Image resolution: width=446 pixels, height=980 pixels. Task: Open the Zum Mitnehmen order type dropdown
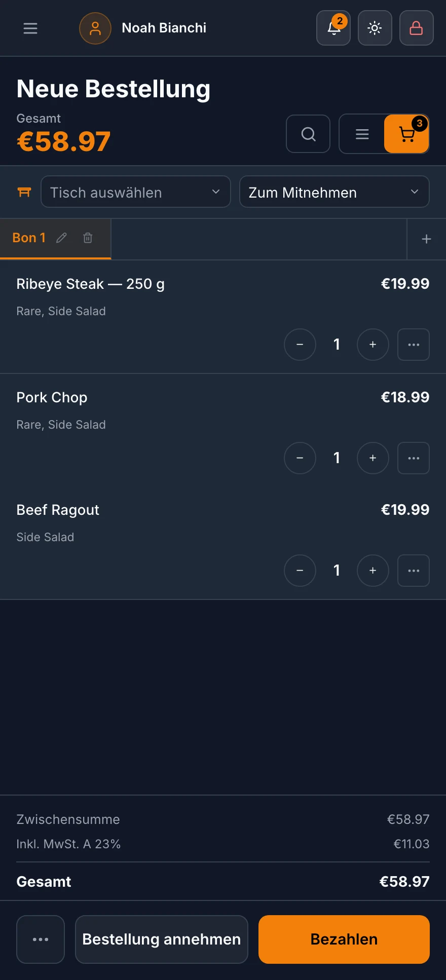click(x=334, y=192)
